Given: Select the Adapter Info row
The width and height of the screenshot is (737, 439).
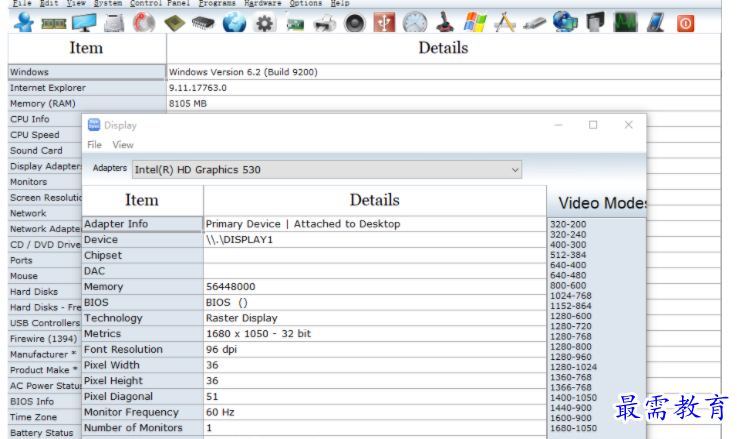Looking at the screenshot, I should [314, 224].
